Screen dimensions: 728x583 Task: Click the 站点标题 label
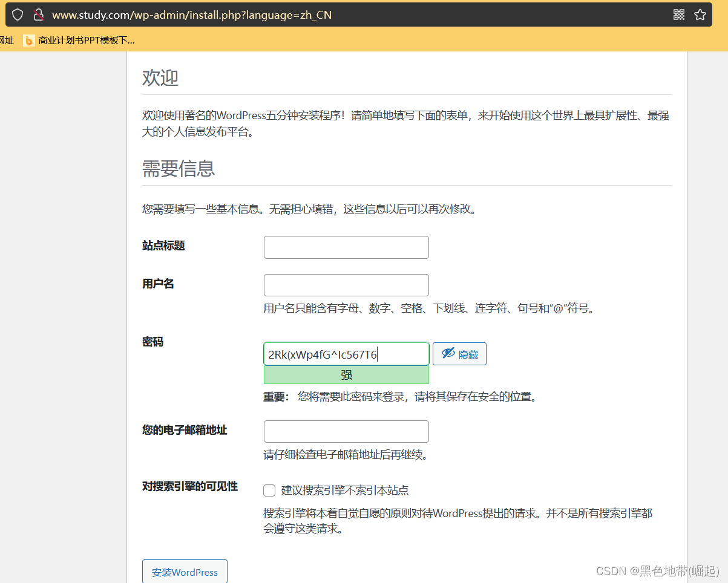pos(163,246)
